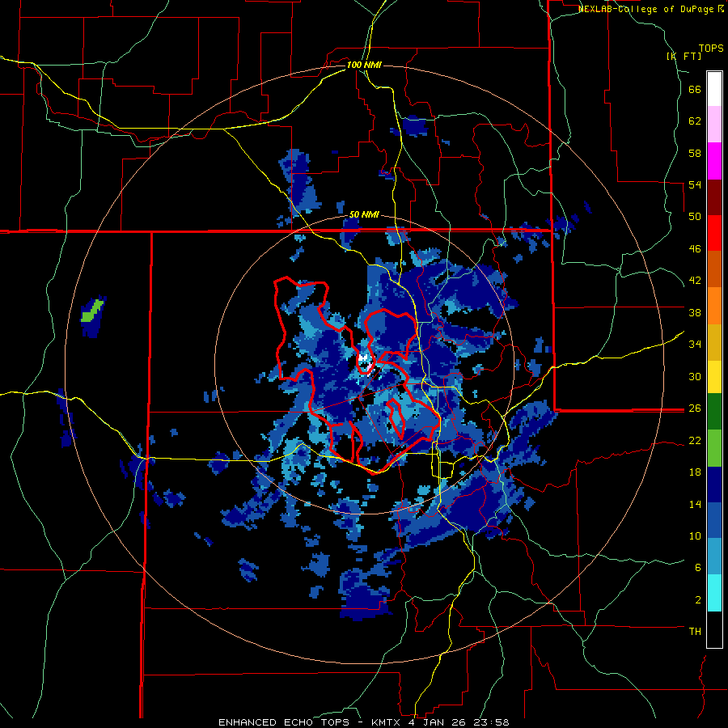
Task: Click the "66" legend value
Action: [695, 90]
